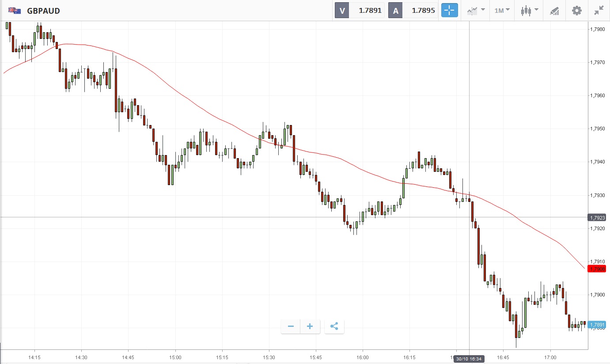The image size is (610, 364).
Task: Click the 15:30 time axis label
Action: click(269, 357)
